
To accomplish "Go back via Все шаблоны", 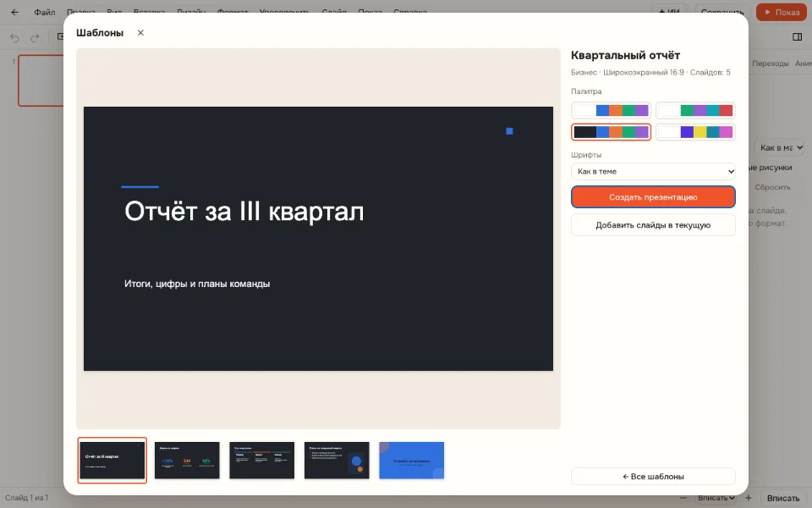I will 653,477.
